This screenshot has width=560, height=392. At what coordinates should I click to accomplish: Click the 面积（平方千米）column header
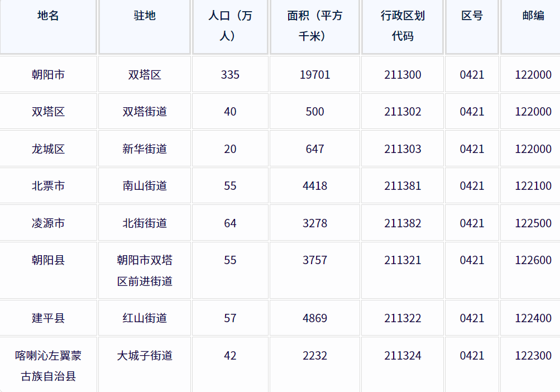(x=315, y=26)
